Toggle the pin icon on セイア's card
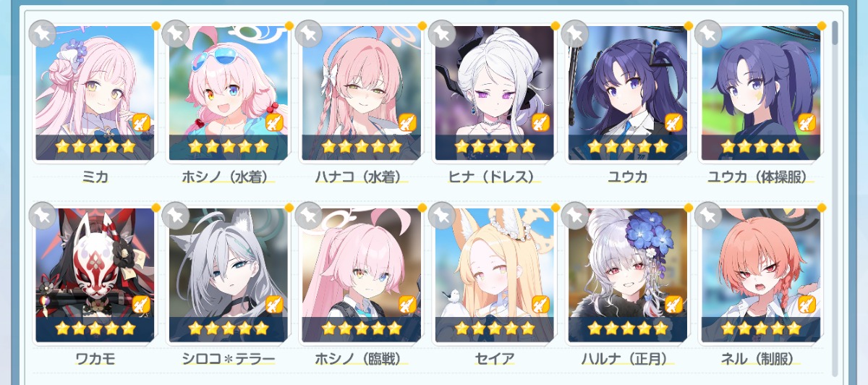 coord(442,215)
